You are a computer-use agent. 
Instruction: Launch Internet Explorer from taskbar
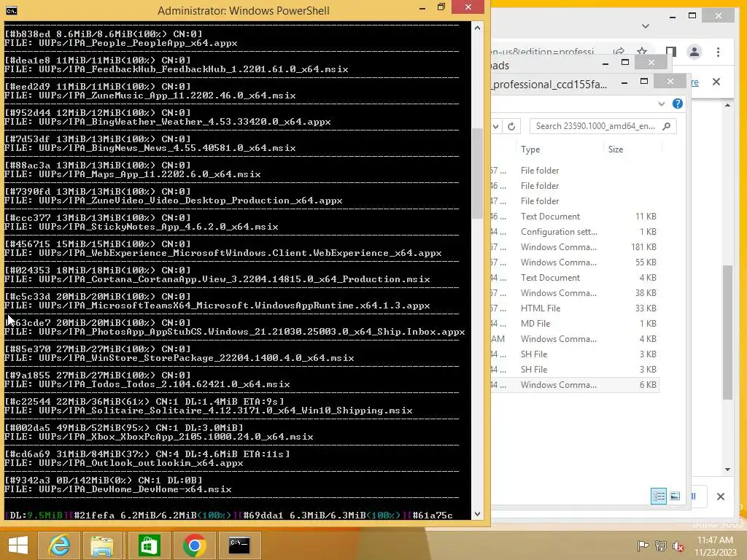pyautogui.click(x=60, y=545)
